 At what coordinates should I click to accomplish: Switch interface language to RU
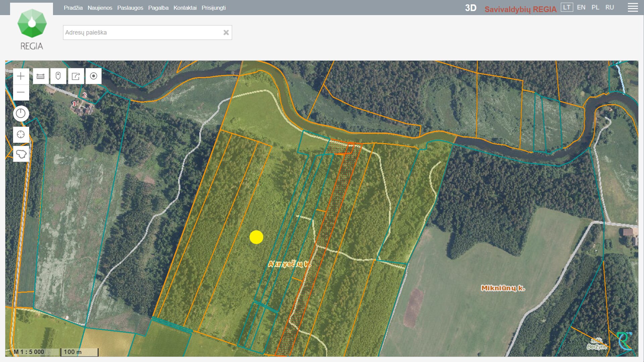(x=610, y=7)
